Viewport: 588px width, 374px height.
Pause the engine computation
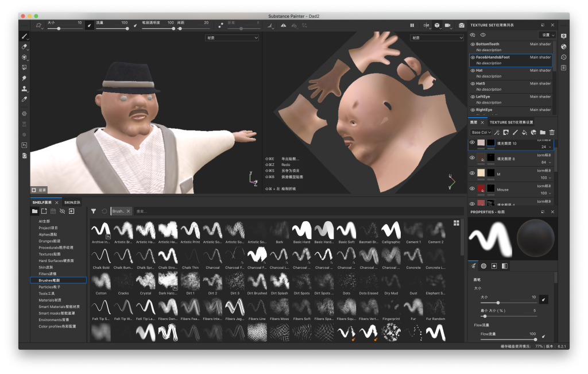coord(412,25)
